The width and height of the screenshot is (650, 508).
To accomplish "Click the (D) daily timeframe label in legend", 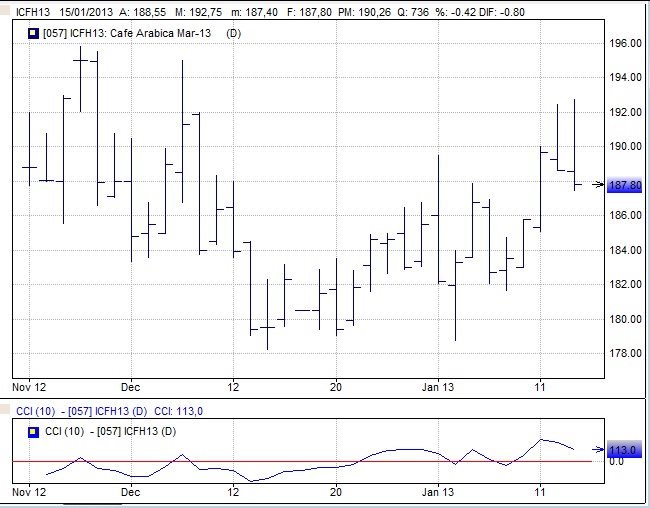I will [234, 34].
